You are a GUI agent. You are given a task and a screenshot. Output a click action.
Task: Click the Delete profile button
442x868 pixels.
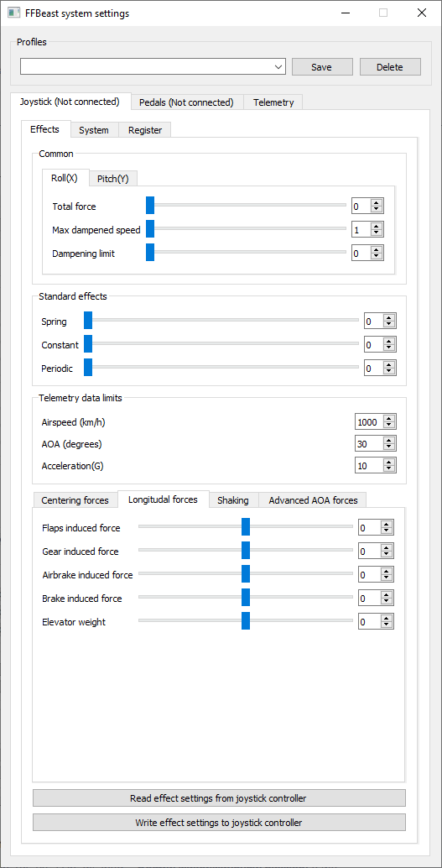[x=390, y=67]
